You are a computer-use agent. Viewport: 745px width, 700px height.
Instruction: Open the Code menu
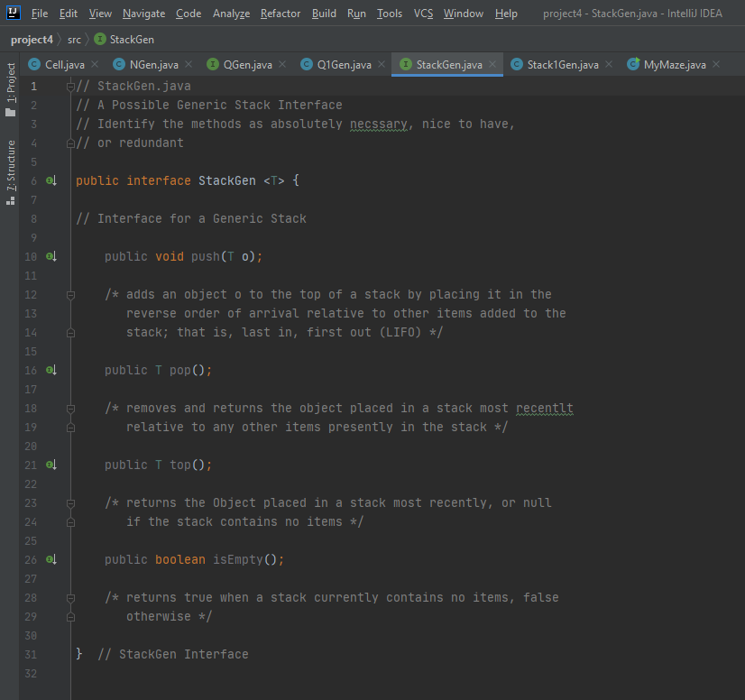click(189, 14)
